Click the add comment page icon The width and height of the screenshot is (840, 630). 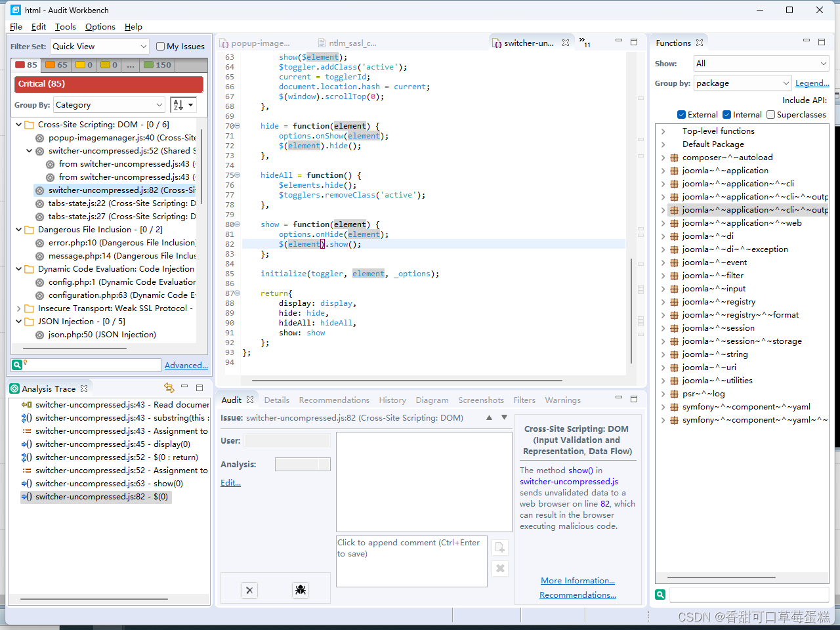pos(500,547)
